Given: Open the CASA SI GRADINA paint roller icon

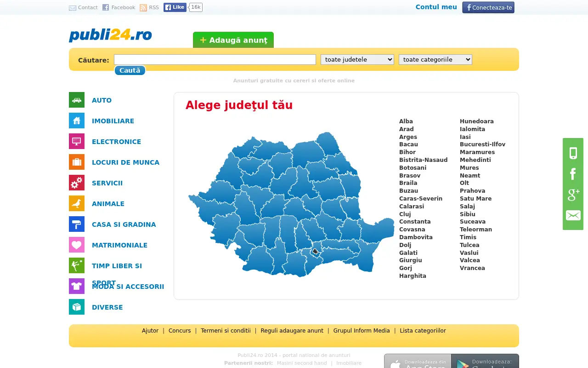Looking at the screenshot, I should point(77,224).
